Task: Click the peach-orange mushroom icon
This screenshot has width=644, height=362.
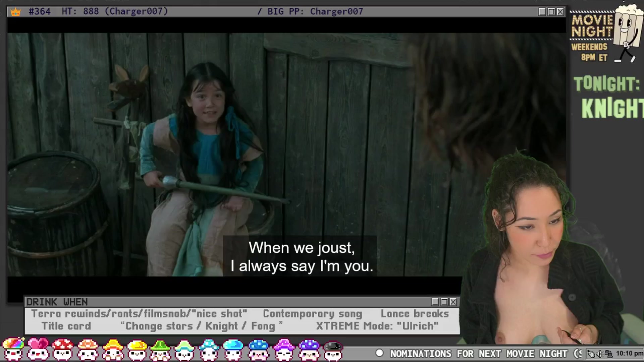Action: click(x=88, y=349)
